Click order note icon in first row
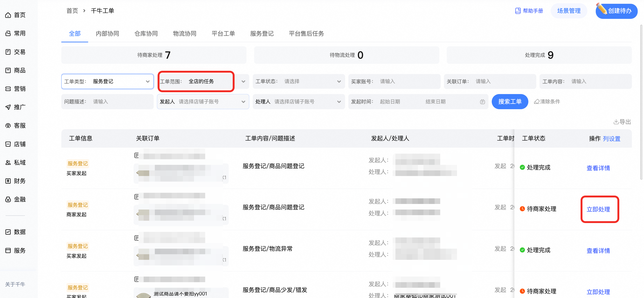Viewport: 644px width, 298px height. coord(136,156)
